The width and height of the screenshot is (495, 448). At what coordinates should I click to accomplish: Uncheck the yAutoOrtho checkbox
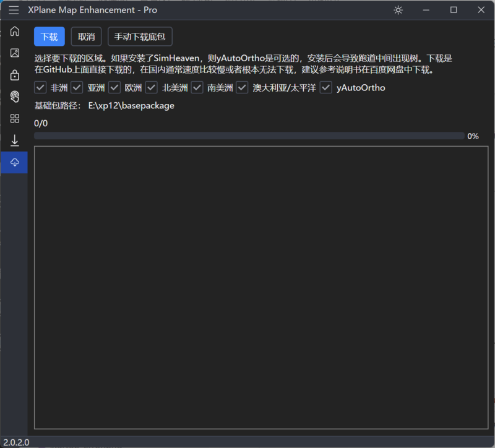(x=326, y=87)
